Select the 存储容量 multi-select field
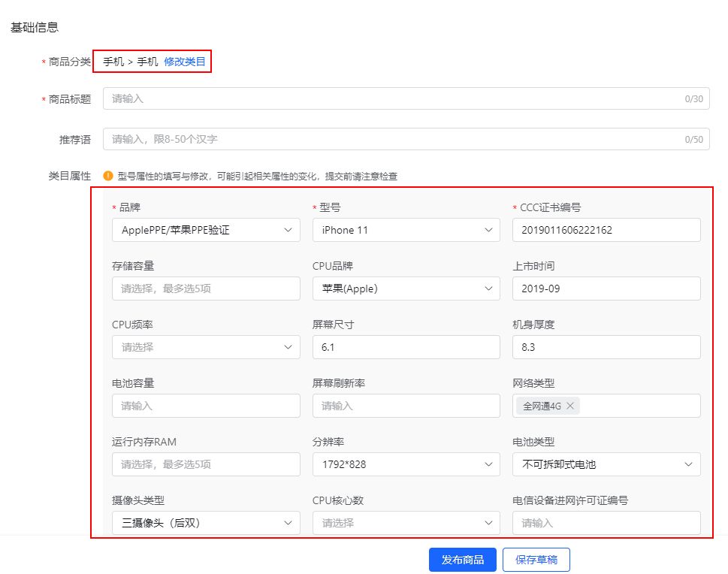This screenshot has width=728, height=574. pos(205,289)
